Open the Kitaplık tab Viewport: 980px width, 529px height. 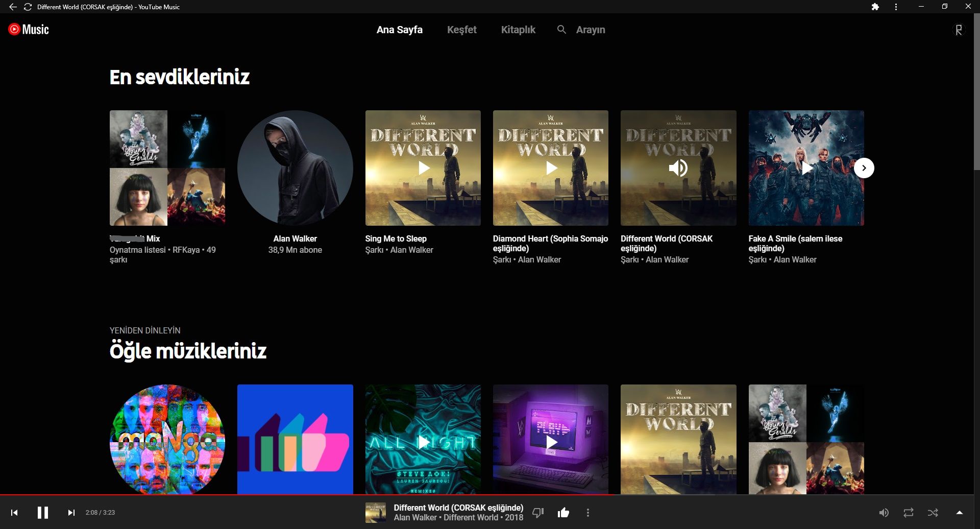(518, 30)
